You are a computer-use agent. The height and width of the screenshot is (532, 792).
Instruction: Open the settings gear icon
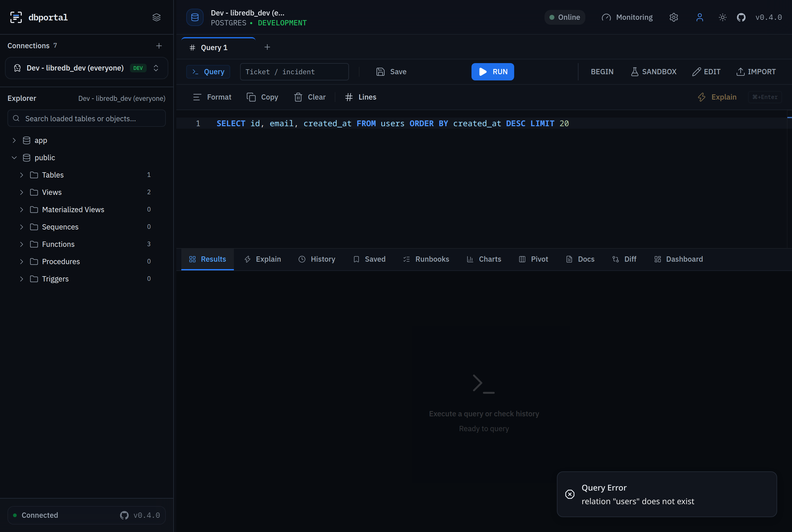tap(674, 17)
